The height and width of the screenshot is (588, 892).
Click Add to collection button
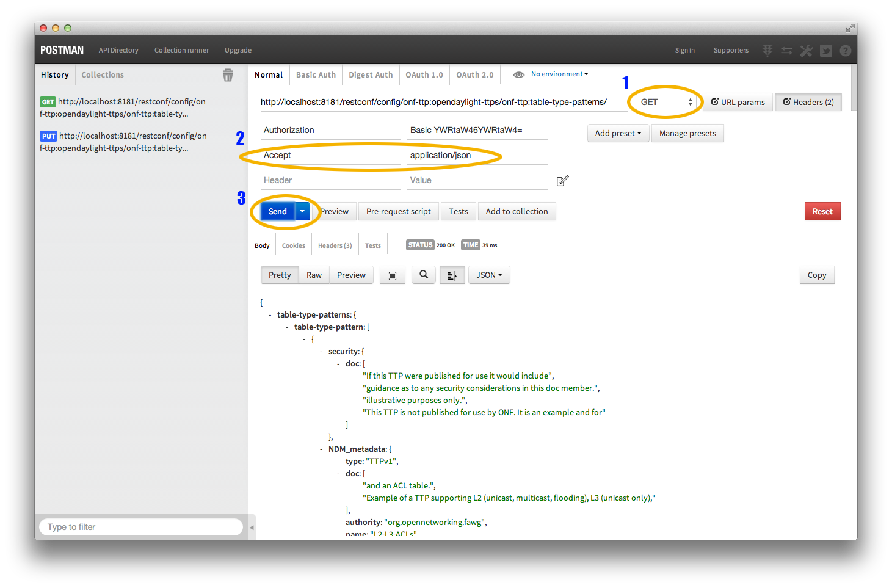tap(517, 211)
